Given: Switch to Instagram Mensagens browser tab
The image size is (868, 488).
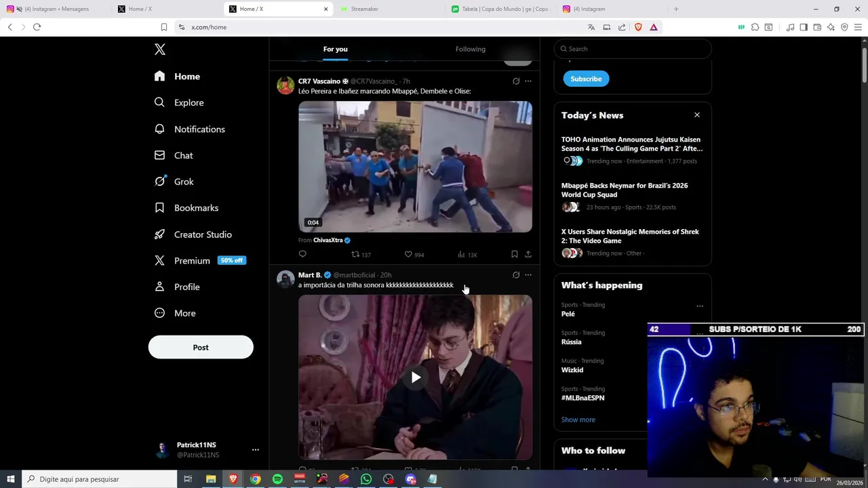Looking at the screenshot, I should tap(54, 9).
